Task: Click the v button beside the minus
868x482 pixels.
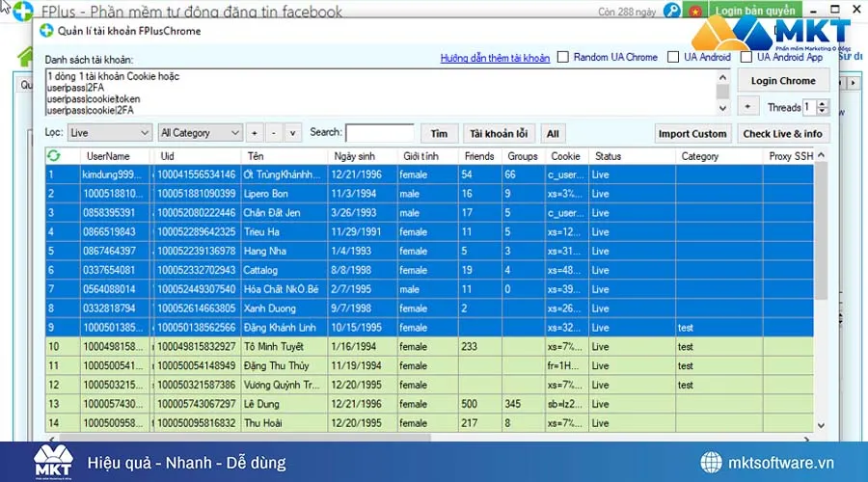Action: [292, 133]
